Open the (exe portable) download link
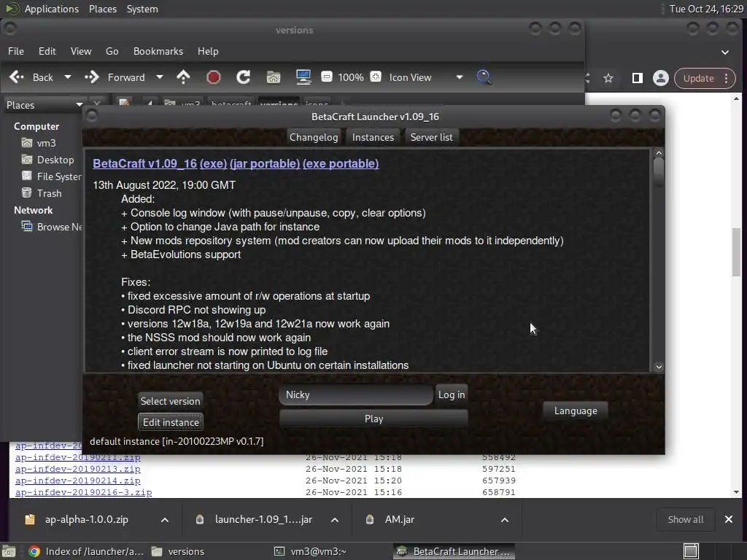Image resolution: width=747 pixels, height=560 pixels. [341, 163]
